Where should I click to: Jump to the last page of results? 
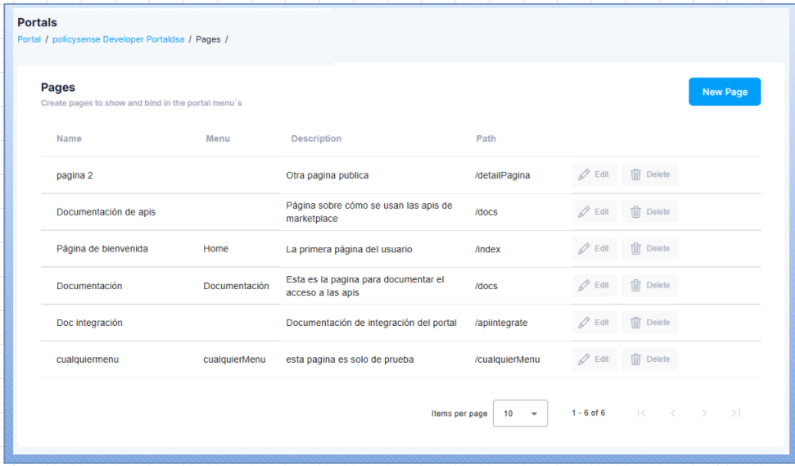tap(736, 413)
